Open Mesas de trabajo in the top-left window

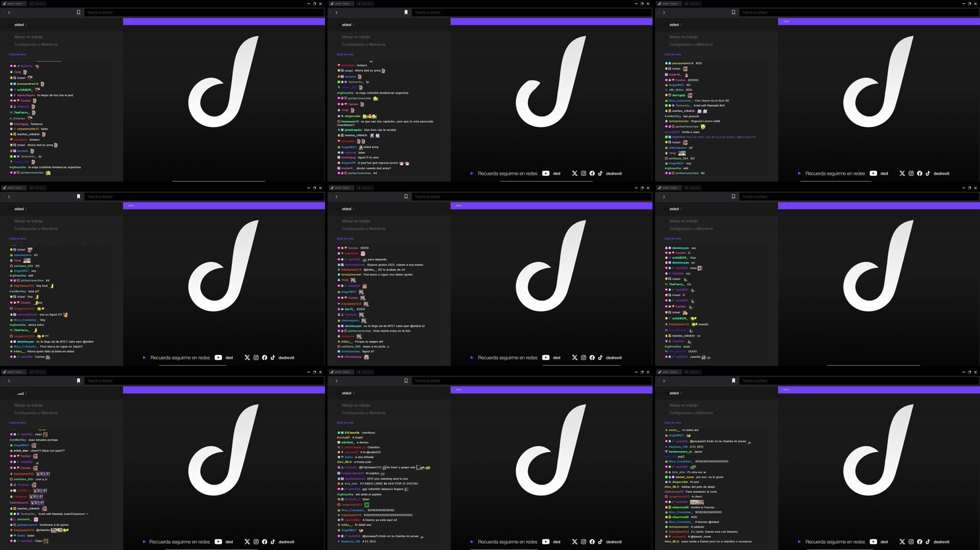(x=29, y=37)
